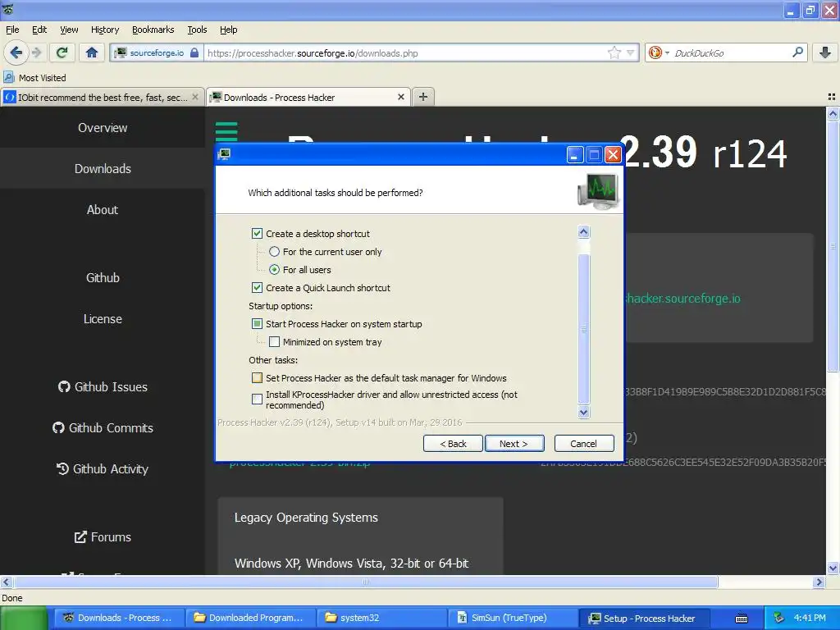Click the page vertical scrollbar thumb
840x630 pixels.
[833, 246]
